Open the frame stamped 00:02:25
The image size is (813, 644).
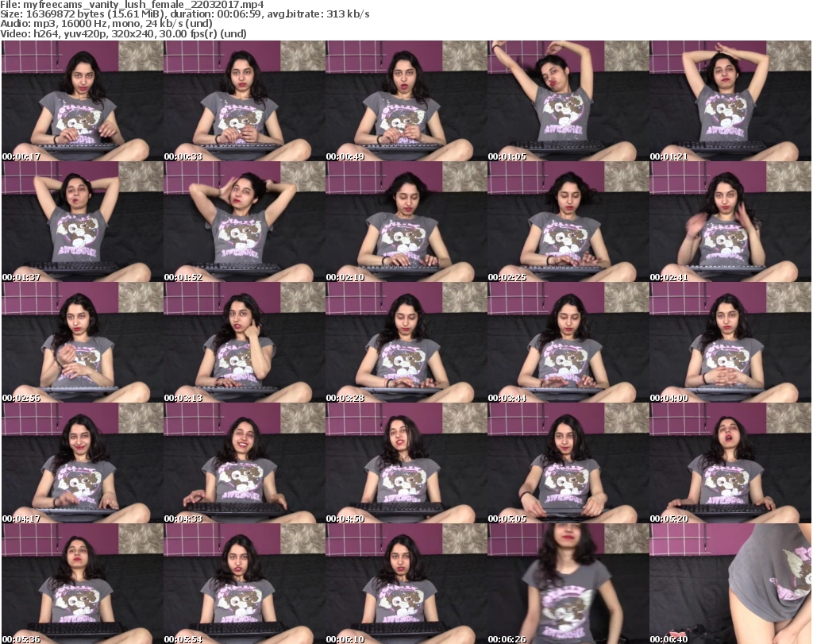[x=568, y=222]
